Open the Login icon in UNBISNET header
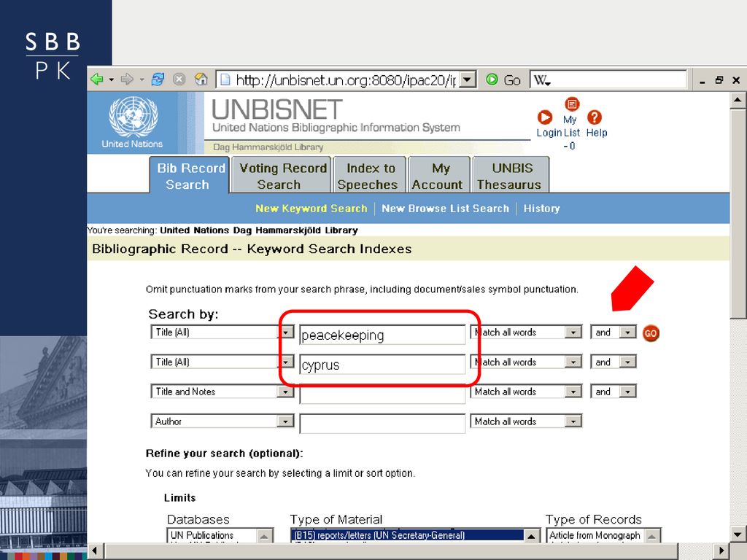Viewport: 747px width, 560px height. click(x=544, y=117)
